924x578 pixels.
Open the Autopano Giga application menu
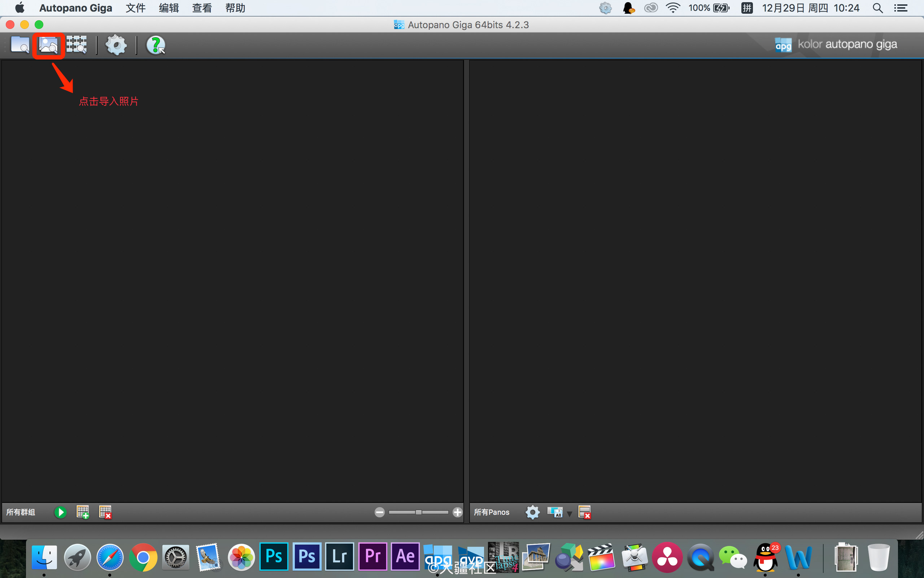(x=75, y=8)
